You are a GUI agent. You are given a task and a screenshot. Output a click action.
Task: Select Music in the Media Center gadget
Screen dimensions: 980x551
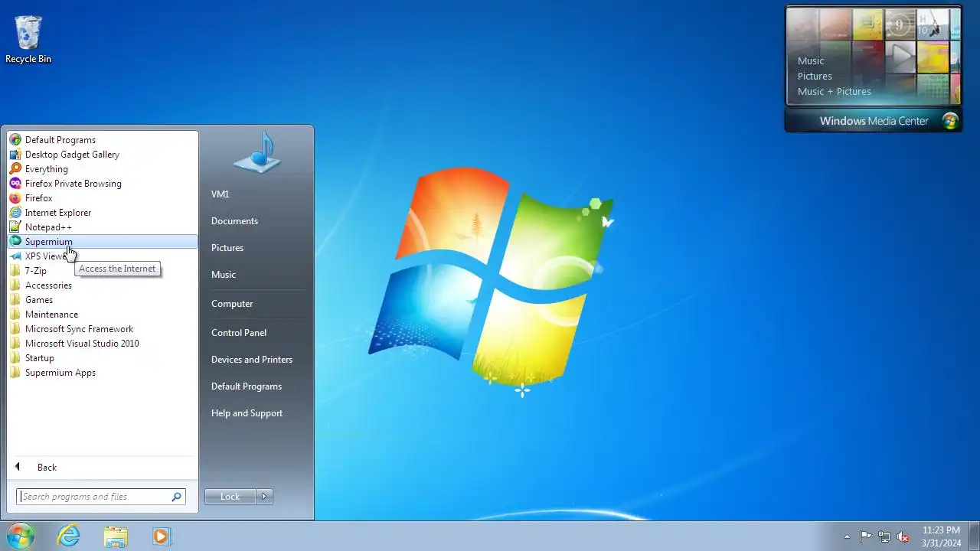pos(811,61)
